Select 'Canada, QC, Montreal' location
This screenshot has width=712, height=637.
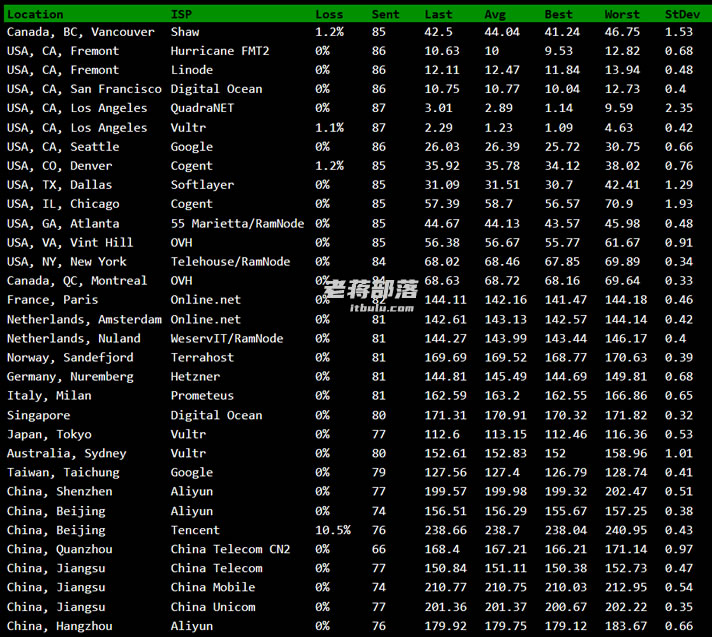[77, 281]
